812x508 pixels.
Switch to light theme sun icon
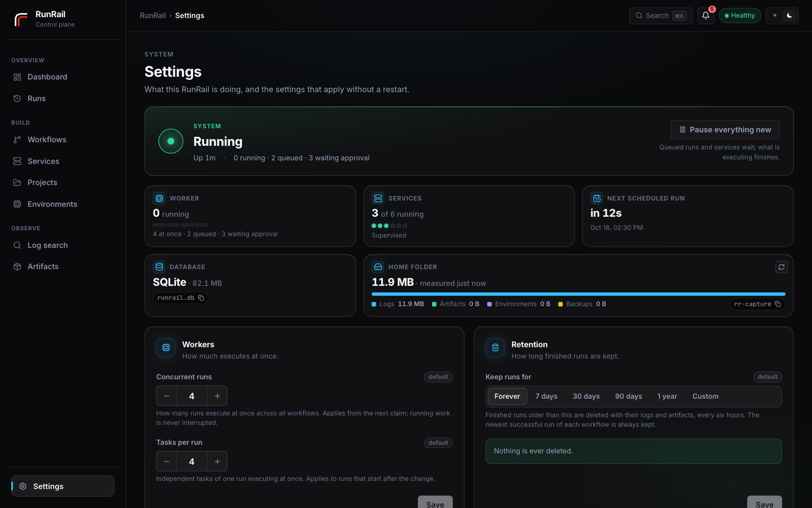(x=775, y=16)
